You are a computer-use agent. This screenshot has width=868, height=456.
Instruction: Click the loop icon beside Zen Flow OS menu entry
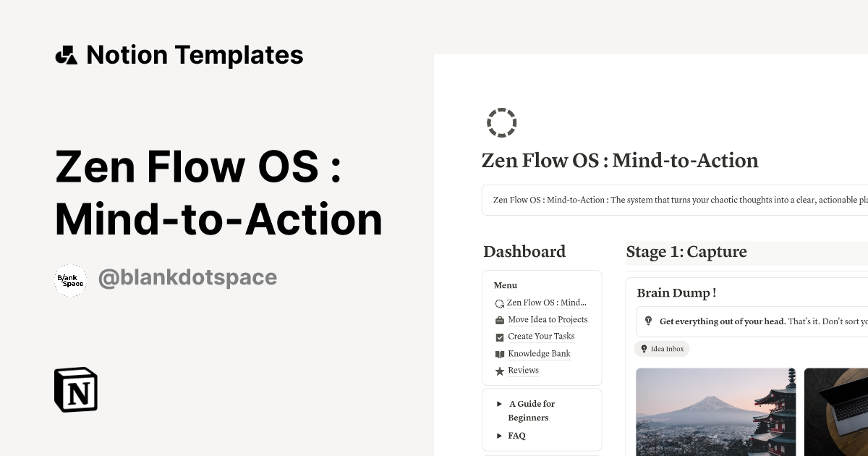tap(499, 303)
